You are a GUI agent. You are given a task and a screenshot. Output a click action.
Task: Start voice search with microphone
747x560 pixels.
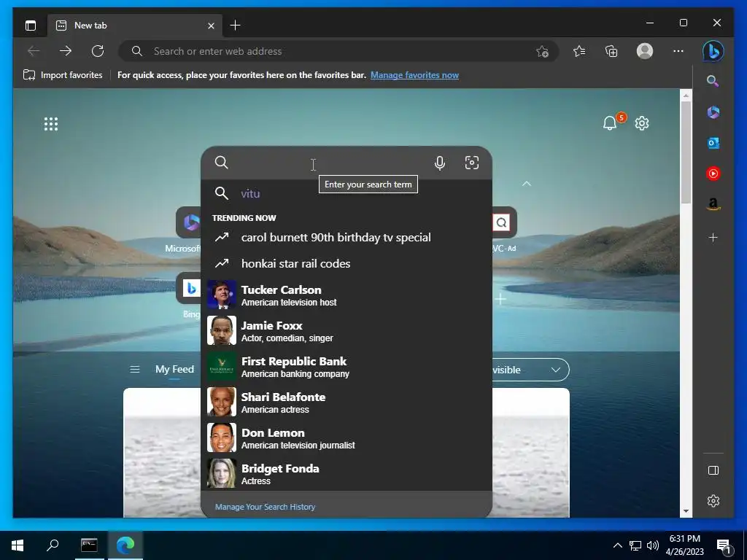tap(440, 163)
